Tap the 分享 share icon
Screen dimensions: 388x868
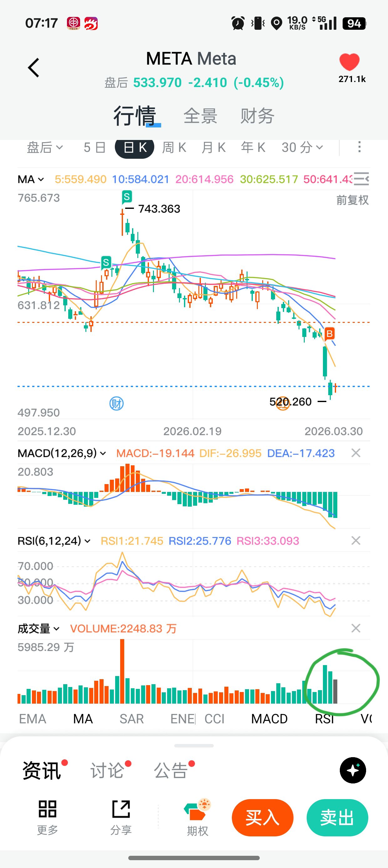click(x=121, y=809)
